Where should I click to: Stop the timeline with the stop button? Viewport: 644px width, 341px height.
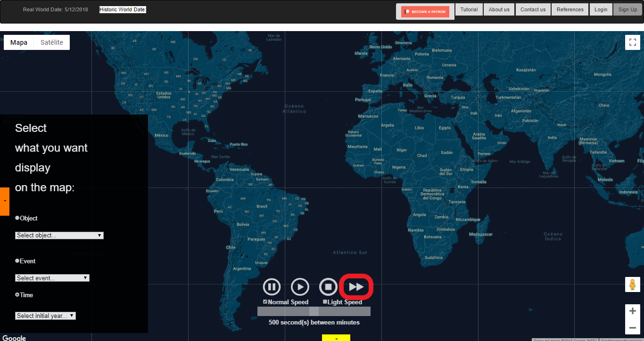(x=328, y=287)
